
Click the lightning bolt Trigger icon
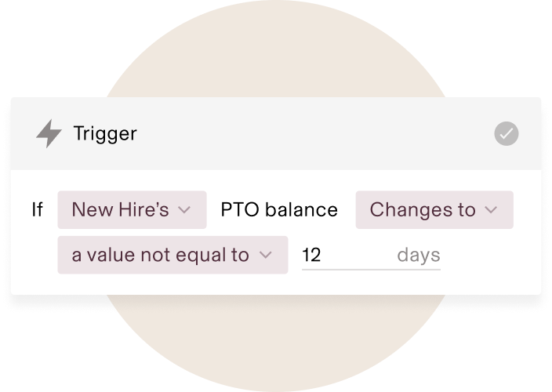[49, 133]
